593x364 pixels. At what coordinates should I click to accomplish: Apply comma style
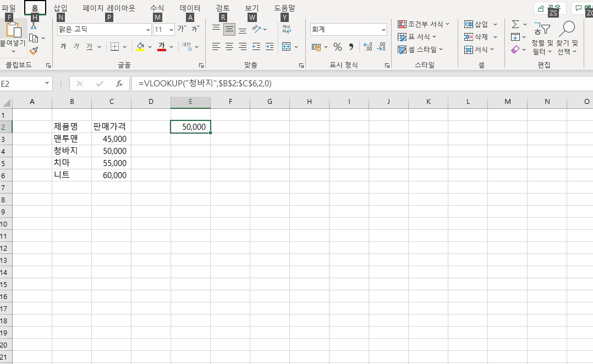[352, 47]
